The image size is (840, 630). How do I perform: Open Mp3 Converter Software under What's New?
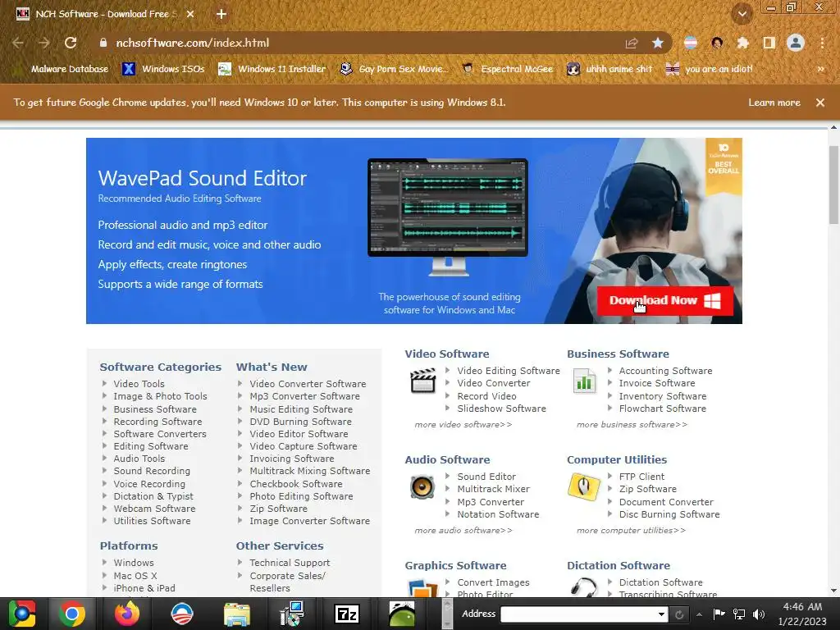tap(304, 396)
